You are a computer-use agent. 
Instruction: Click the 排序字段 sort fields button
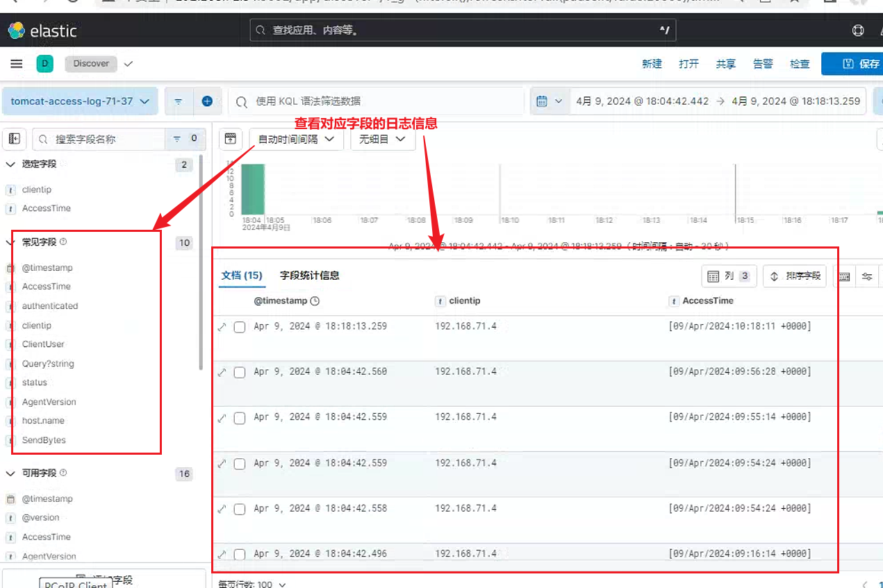click(x=796, y=276)
